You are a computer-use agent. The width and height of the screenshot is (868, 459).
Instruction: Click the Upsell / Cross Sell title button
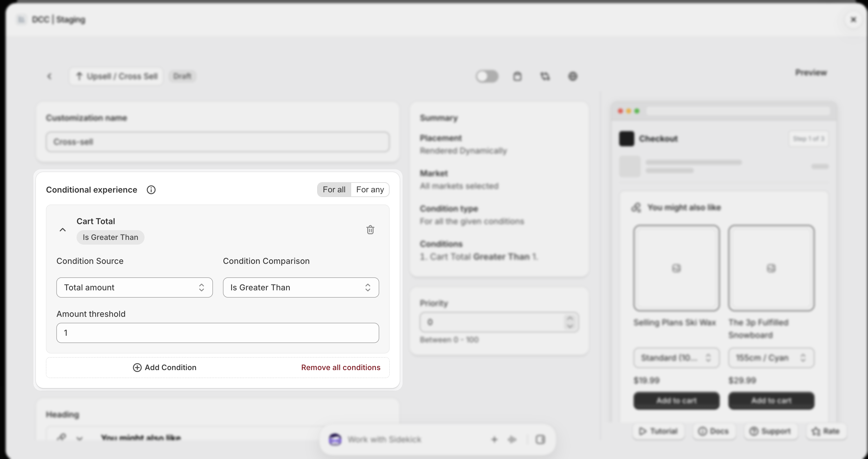pos(117,76)
